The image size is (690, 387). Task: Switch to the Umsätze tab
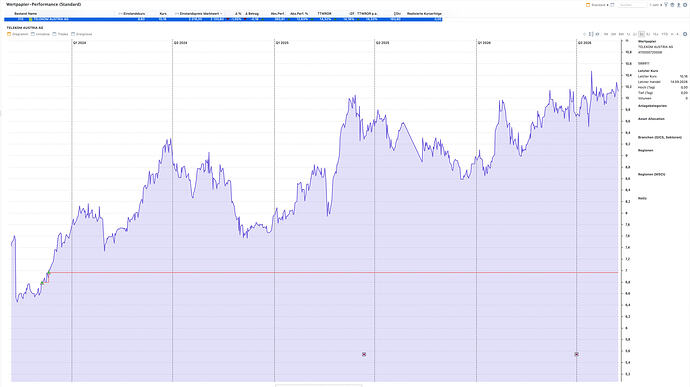[40, 34]
